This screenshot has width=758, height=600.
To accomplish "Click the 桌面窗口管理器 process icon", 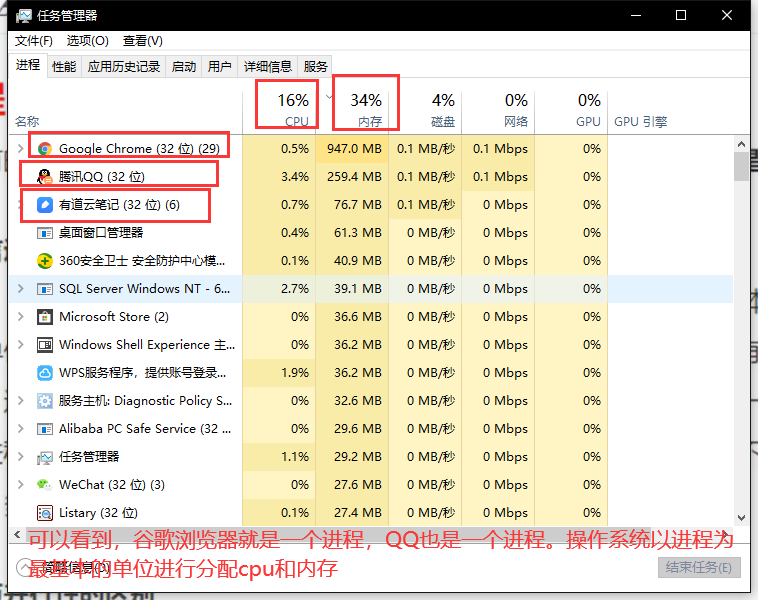I will 45,233.
